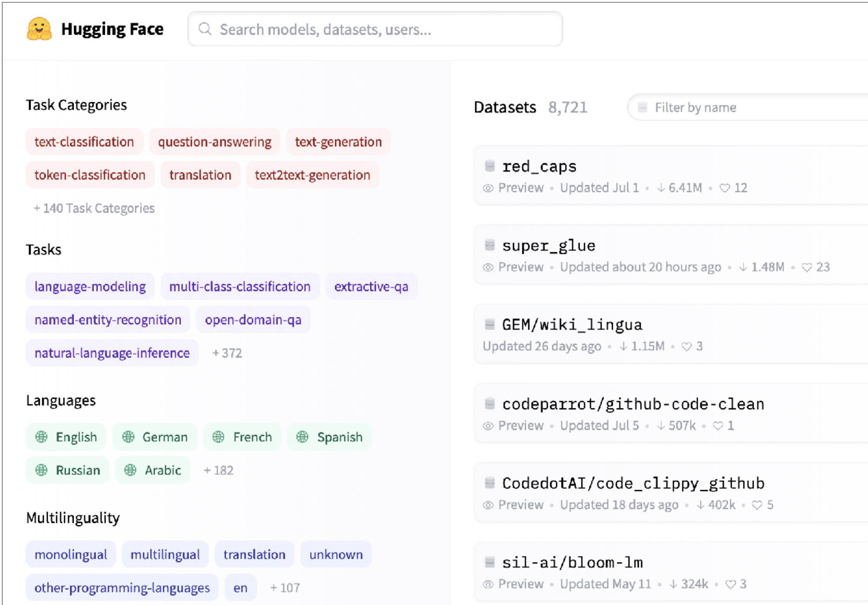Click the sil-ai/bloom-lm dataset icon
Screen dimensions: 868x605
click(490, 562)
